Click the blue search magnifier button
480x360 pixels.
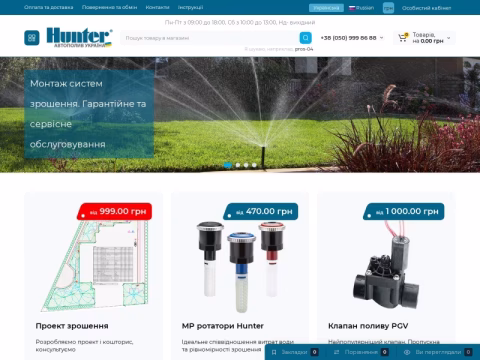coord(305,38)
